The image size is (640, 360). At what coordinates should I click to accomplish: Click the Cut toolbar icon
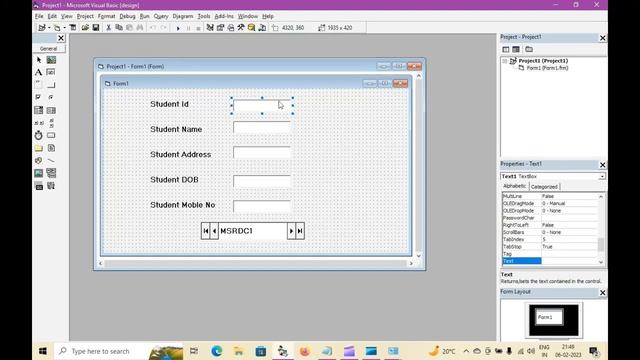(x=109, y=28)
